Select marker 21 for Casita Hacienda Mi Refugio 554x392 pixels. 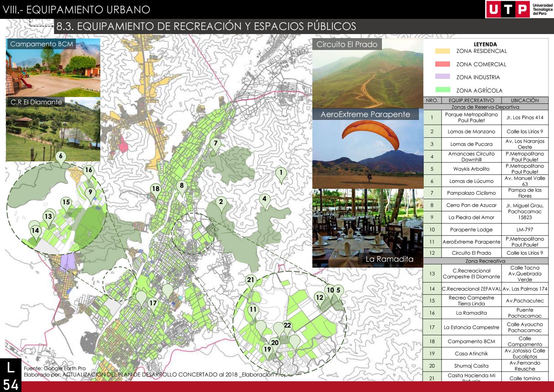[250, 280]
